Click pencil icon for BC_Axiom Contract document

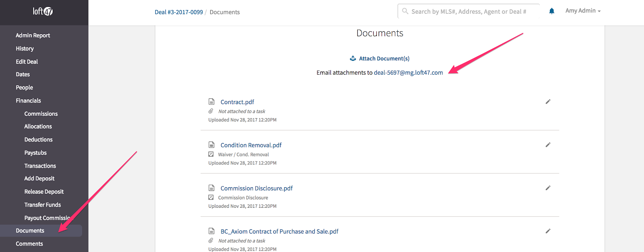548,231
